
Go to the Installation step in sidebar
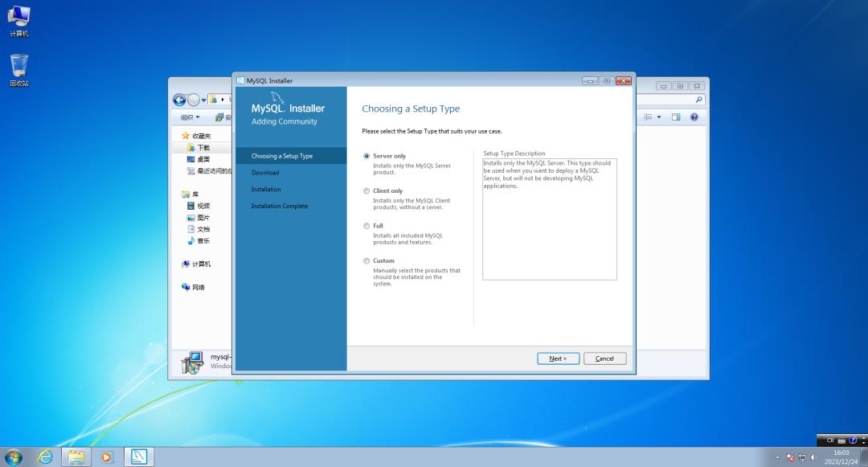coord(266,189)
